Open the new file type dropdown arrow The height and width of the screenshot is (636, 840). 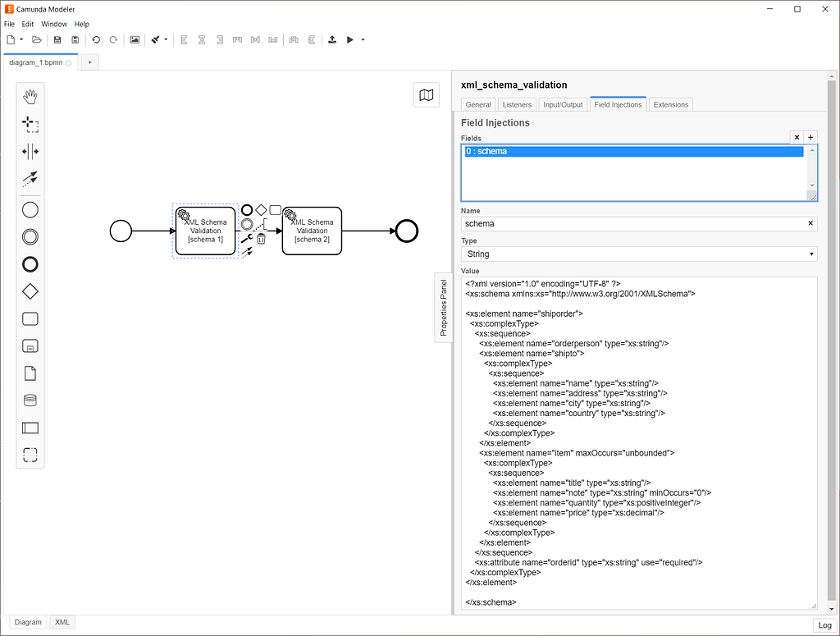click(x=21, y=39)
